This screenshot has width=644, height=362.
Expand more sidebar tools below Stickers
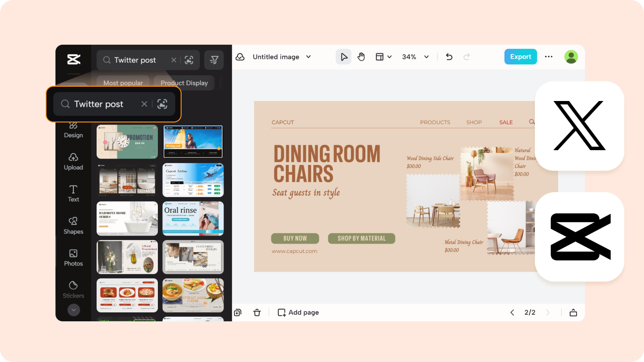(x=73, y=310)
